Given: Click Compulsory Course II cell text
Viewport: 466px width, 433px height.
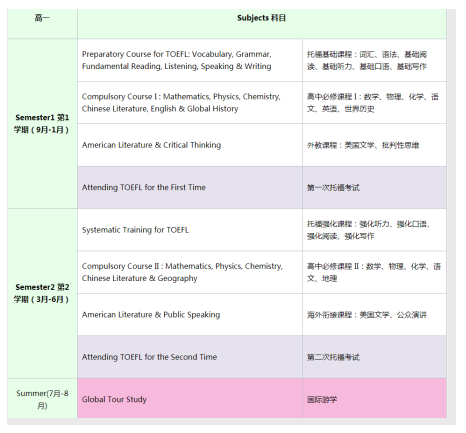Looking at the screenshot, I should 182,272.
